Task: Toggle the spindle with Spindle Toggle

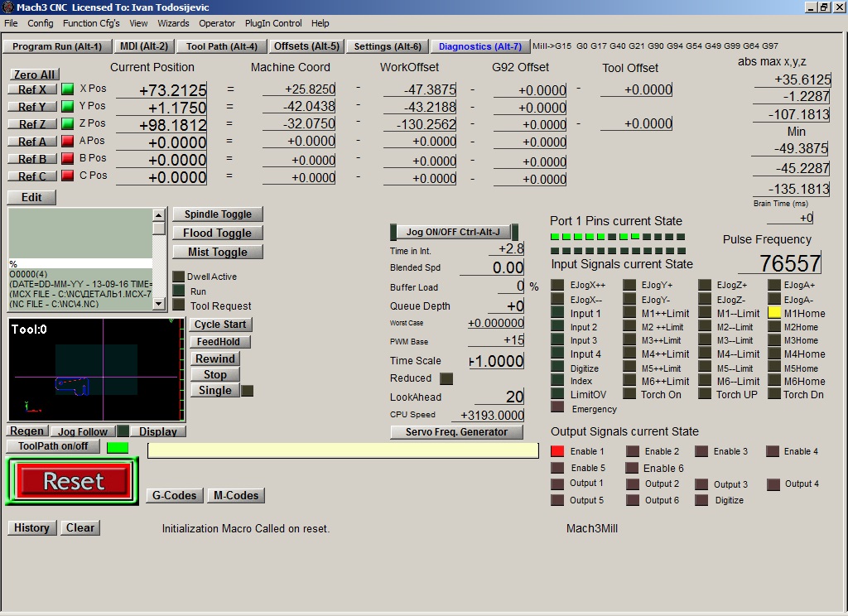Action: pyautogui.click(x=218, y=214)
